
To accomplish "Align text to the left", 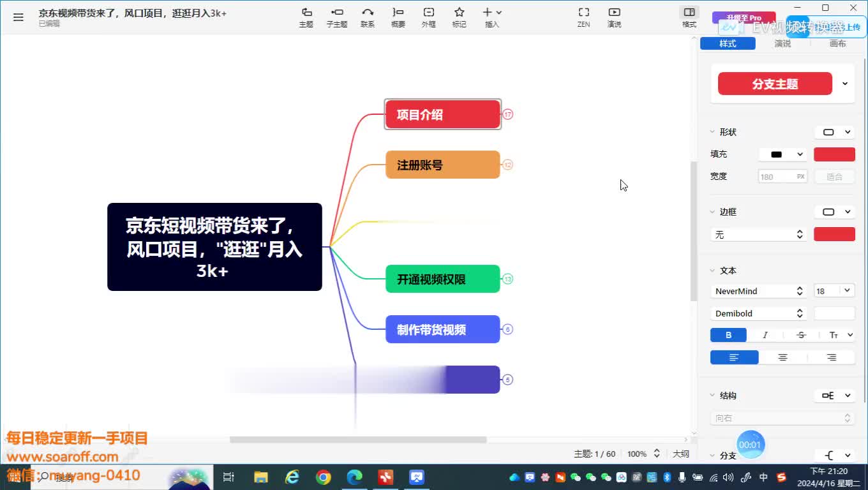I will click(735, 357).
